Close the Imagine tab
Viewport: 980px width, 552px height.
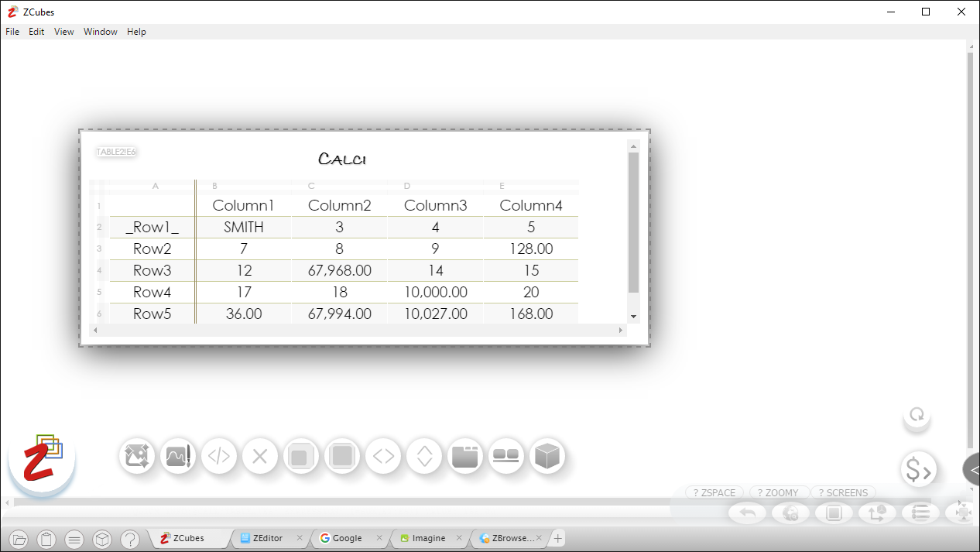tap(461, 538)
